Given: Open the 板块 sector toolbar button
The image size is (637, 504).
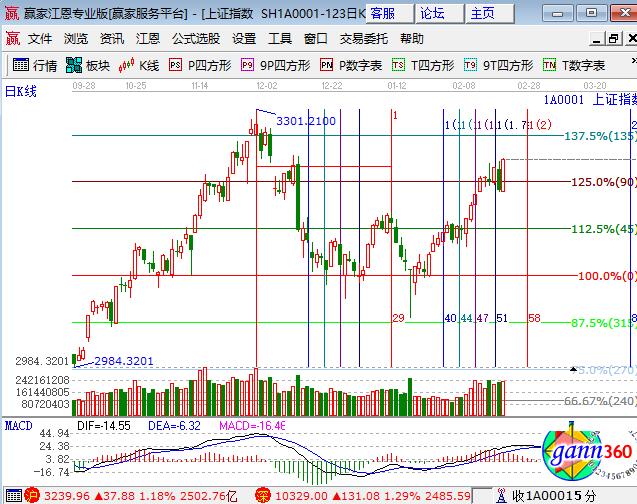Looking at the screenshot, I should click(88, 65).
